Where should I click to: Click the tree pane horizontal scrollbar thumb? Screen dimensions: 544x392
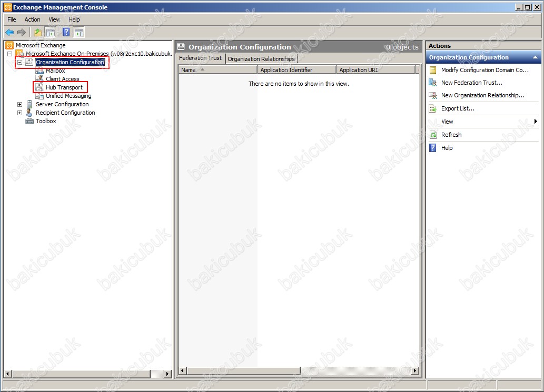[81, 374]
